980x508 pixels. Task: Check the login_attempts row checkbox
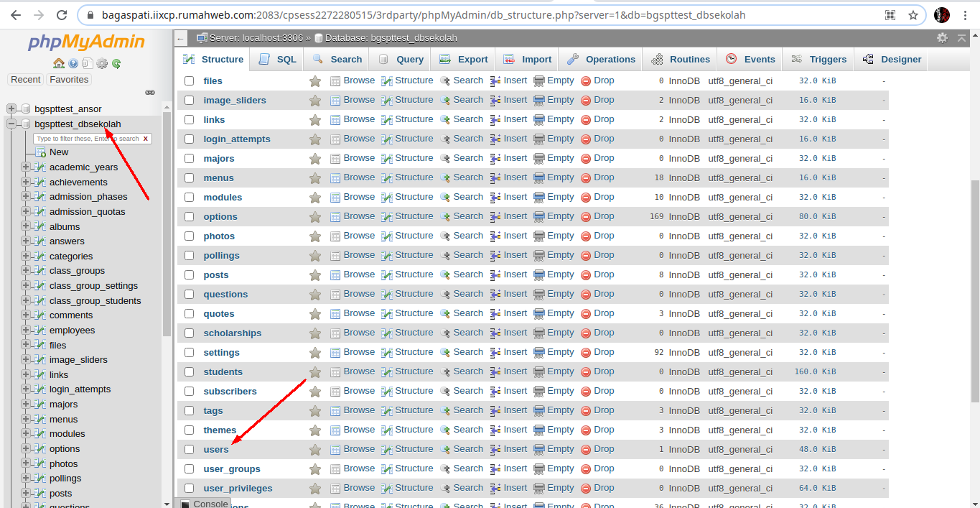pyautogui.click(x=190, y=139)
